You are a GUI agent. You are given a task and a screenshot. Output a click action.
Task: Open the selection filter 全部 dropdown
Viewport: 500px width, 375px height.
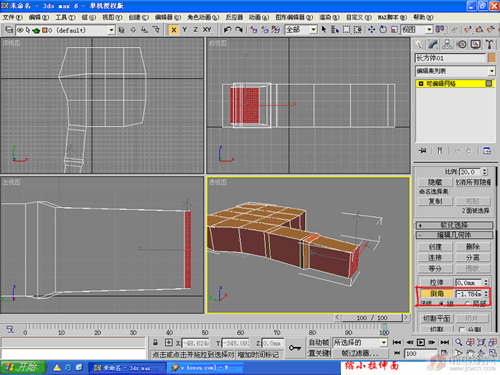tap(313, 30)
